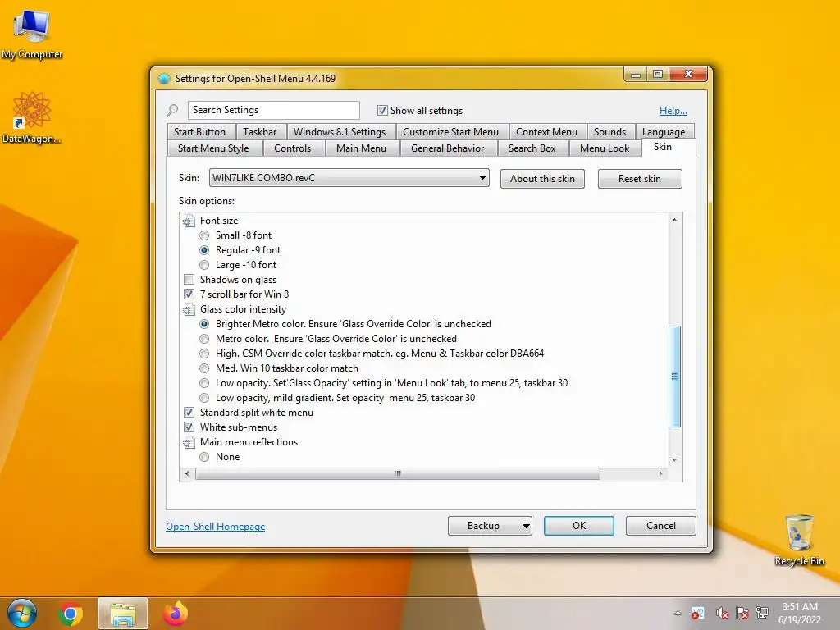Open network status tray icon
This screenshot has height=630, width=840.
coord(762,613)
